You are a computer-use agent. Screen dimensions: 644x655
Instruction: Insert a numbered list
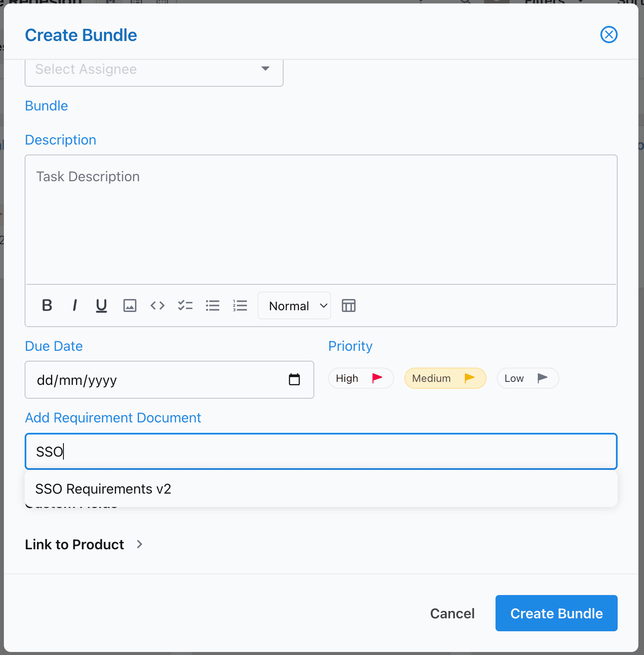[240, 305]
